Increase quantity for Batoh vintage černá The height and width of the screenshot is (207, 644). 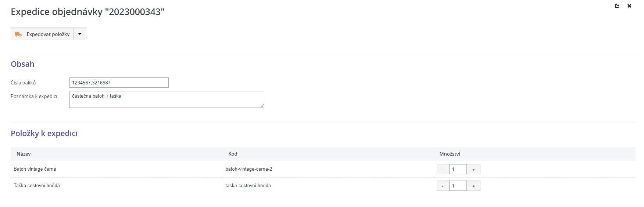click(x=473, y=169)
